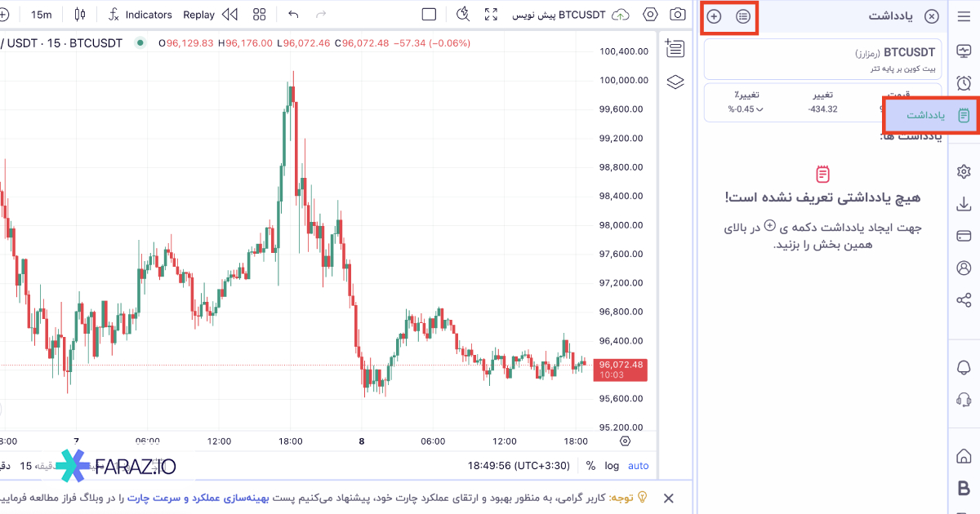Open candlestick chart type dropdown
Screen dimensions: 980x514
(79, 14)
